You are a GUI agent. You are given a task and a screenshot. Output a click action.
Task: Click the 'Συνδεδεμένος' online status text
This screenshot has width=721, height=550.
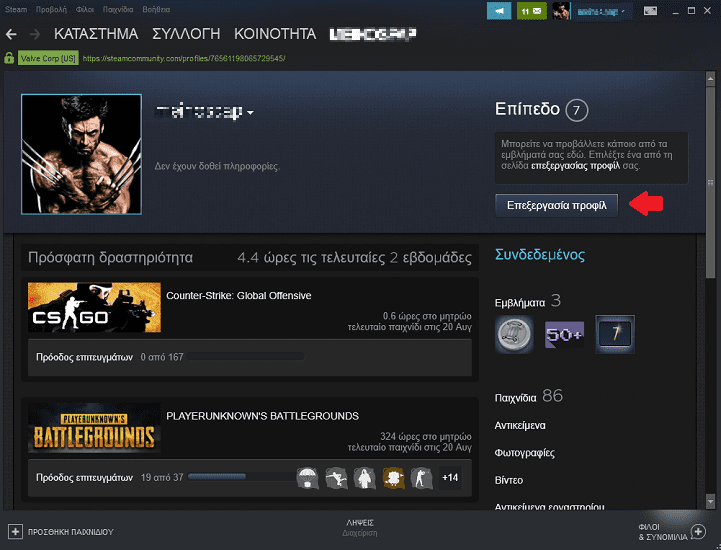tap(540, 255)
